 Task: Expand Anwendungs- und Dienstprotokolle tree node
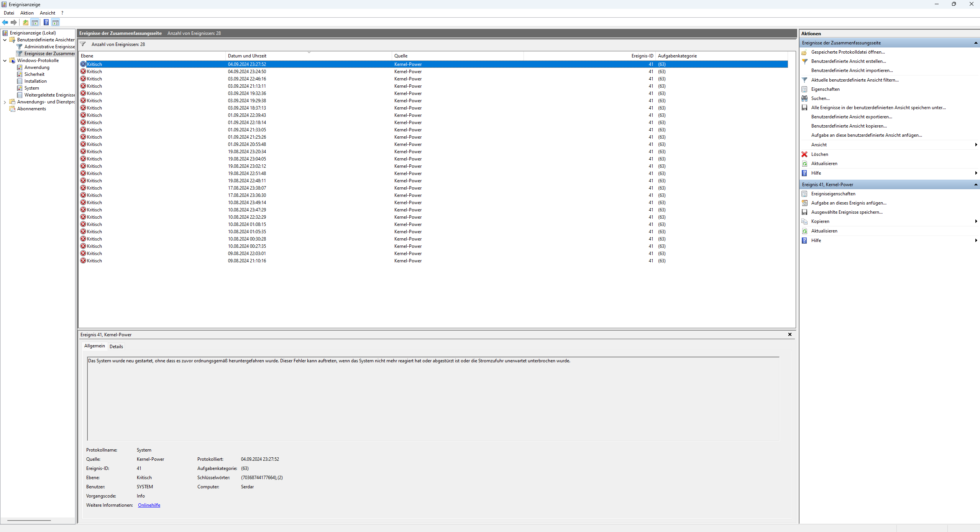click(x=5, y=102)
